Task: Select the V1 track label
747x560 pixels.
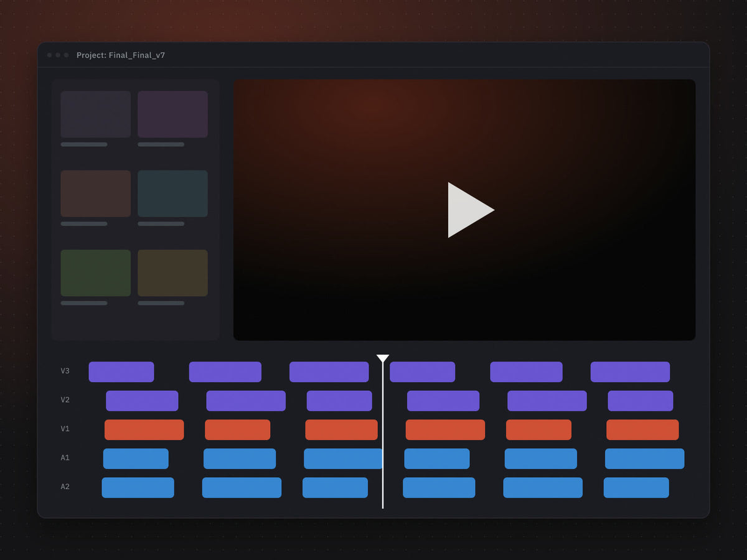Action: click(65, 429)
